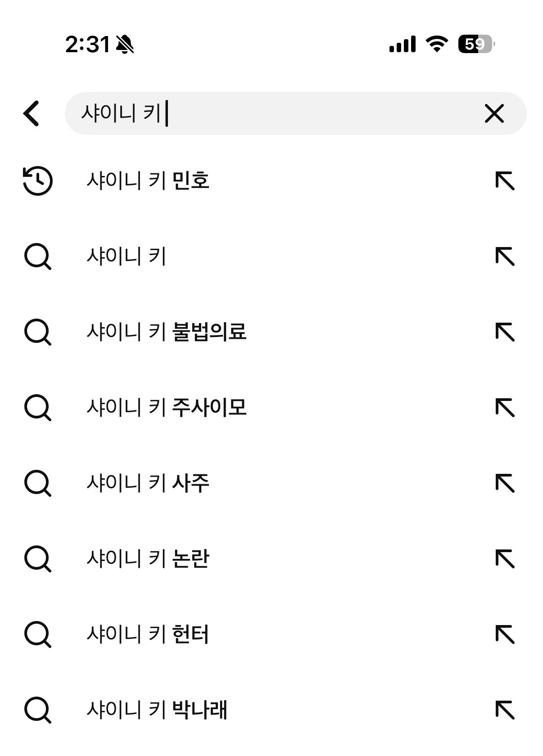Screen dimensions: 543x756
Task: Tap the history clock icon
Action: 38,181
